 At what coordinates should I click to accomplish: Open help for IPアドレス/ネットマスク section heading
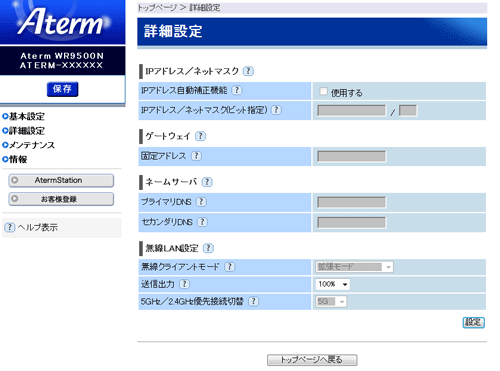pyautogui.click(x=248, y=71)
